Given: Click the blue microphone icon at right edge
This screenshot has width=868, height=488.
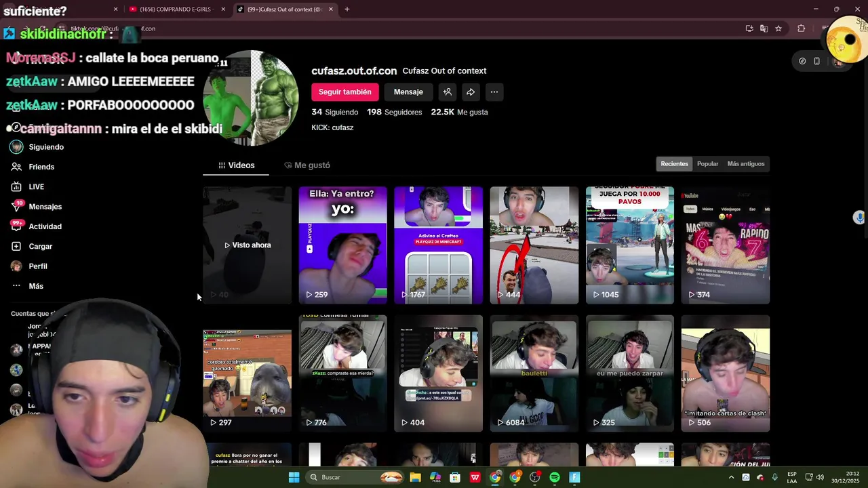Looking at the screenshot, I should 859,217.
